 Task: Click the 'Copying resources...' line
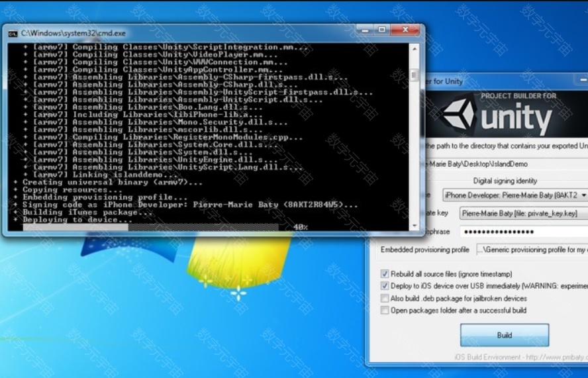tap(68, 190)
